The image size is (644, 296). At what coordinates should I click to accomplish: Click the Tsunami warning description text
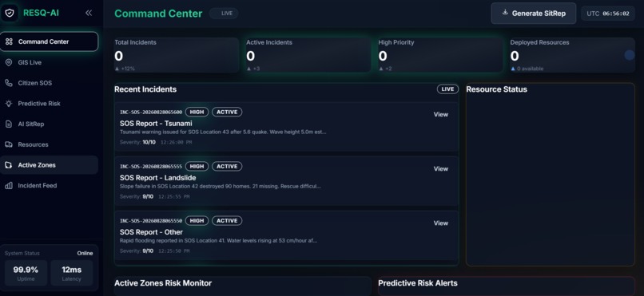click(223, 132)
